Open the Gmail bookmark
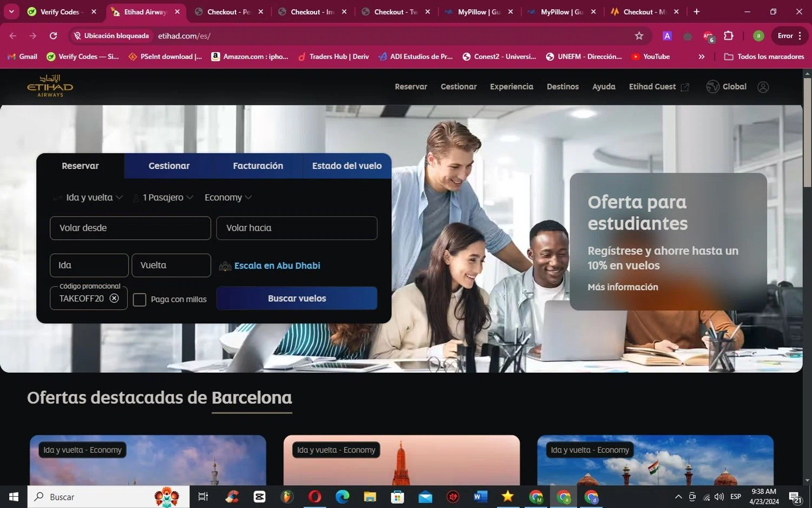The width and height of the screenshot is (812, 508). pyautogui.click(x=22, y=56)
